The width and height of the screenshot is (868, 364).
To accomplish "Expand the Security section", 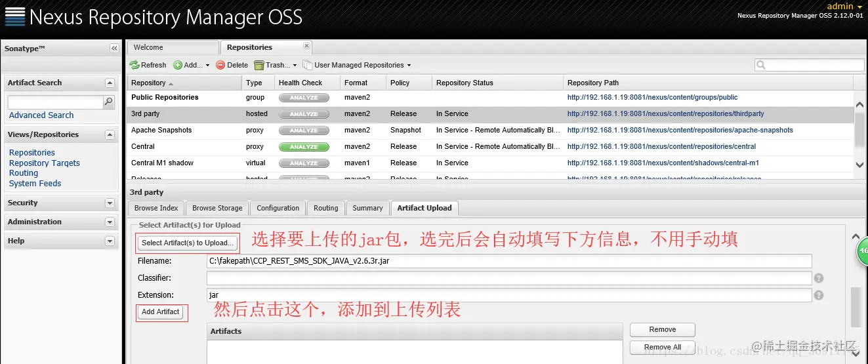I will (x=110, y=203).
